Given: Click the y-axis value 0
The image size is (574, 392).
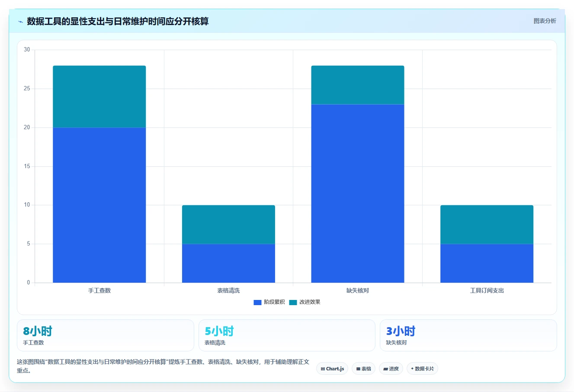Looking at the screenshot, I should pos(29,283).
